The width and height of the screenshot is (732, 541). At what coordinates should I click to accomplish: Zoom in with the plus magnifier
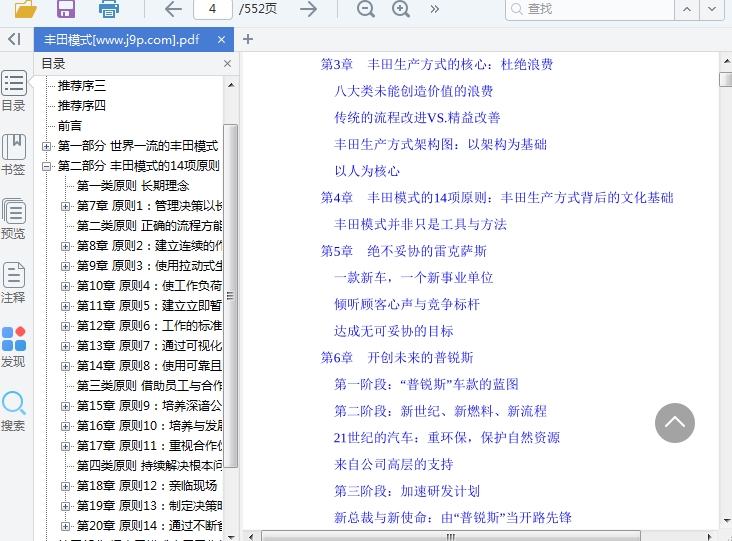click(x=401, y=9)
